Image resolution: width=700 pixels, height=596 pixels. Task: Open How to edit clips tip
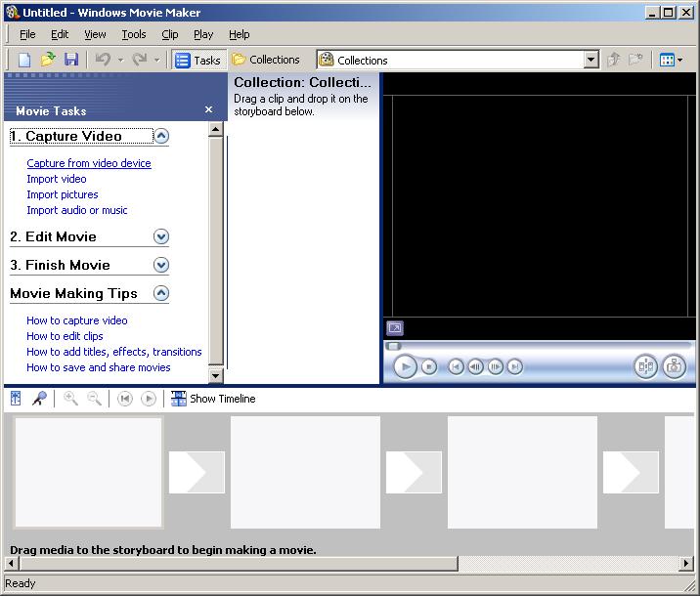(x=65, y=336)
